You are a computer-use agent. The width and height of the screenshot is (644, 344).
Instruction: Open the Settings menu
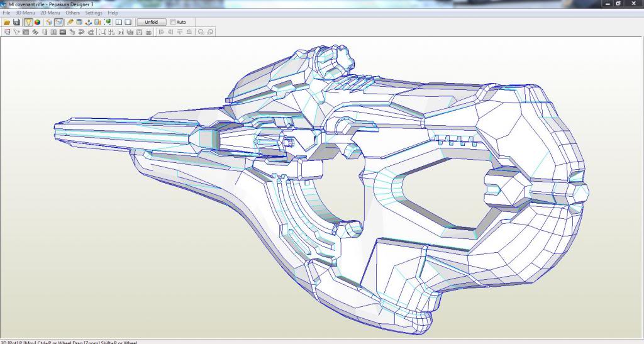(x=94, y=13)
